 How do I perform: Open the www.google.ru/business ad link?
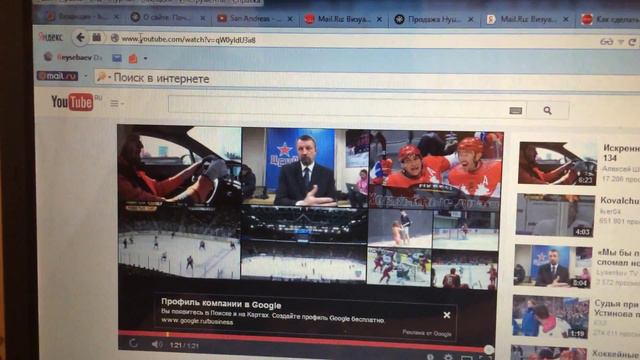(x=197, y=322)
